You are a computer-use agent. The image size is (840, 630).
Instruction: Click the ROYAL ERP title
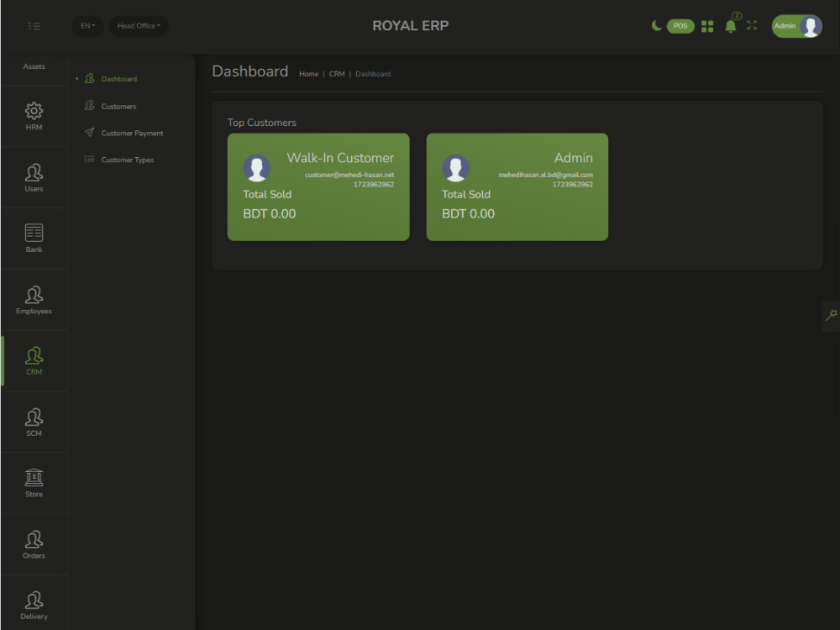pos(411,26)
